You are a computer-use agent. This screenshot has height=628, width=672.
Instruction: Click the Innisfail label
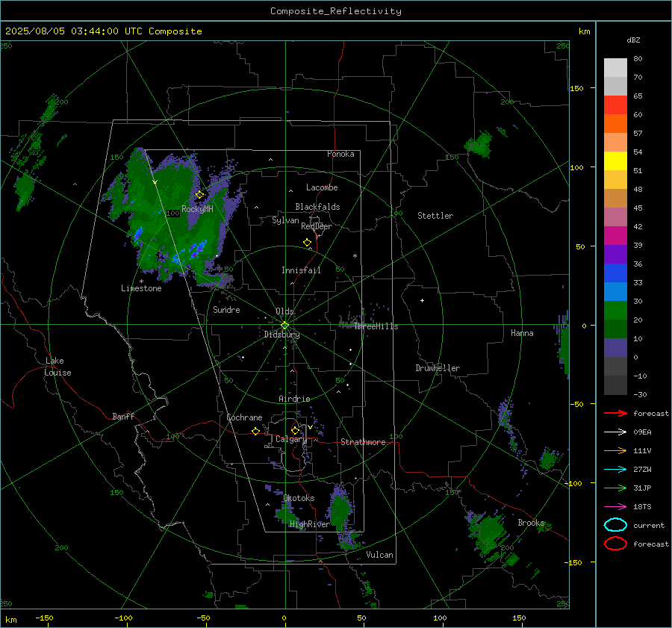[x=301, y=270]
